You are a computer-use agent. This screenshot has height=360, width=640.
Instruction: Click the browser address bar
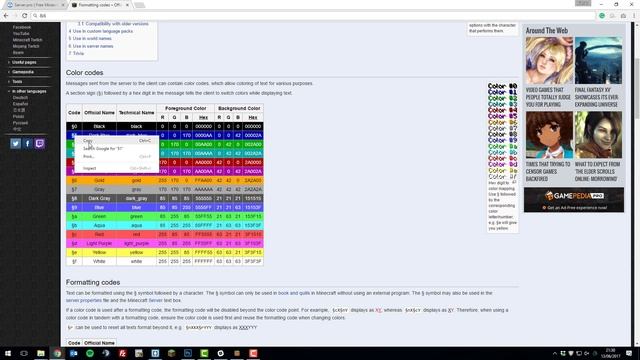[314, 16]
